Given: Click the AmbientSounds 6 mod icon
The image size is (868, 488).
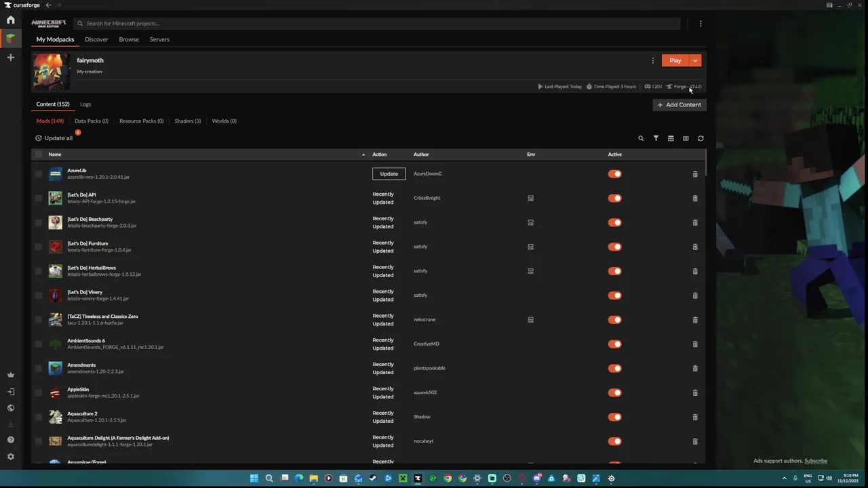Looking at the screenshot, I should (56, 344).
